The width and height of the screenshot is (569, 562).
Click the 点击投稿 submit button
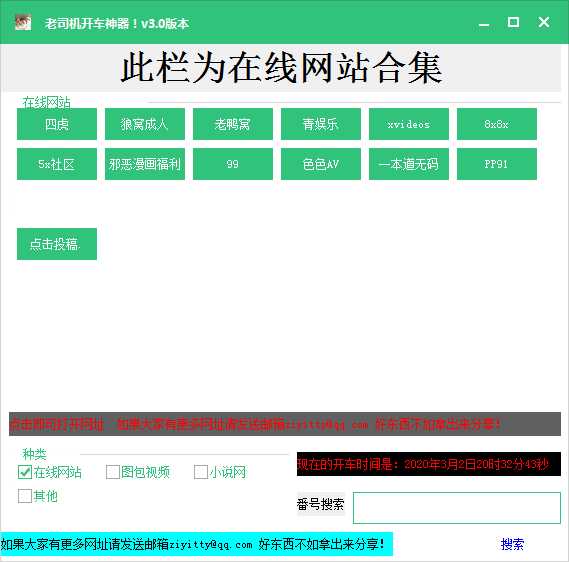[x=57, y=244]
